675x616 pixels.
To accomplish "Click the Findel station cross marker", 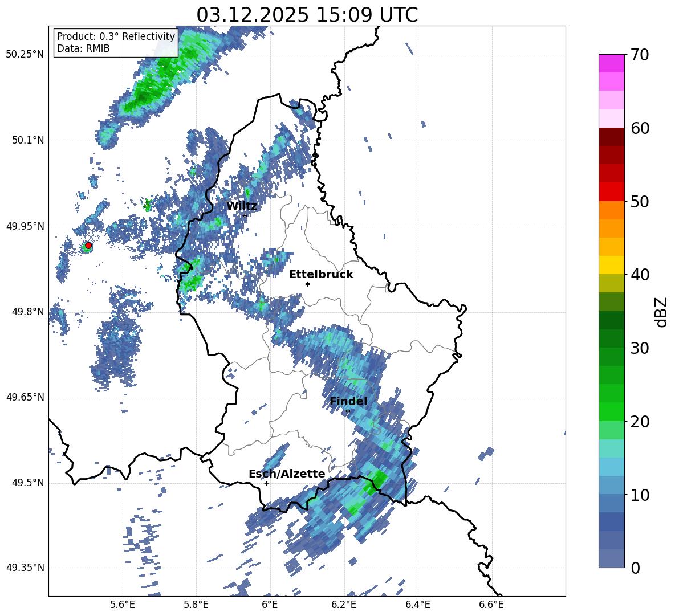I will (348, 411).
